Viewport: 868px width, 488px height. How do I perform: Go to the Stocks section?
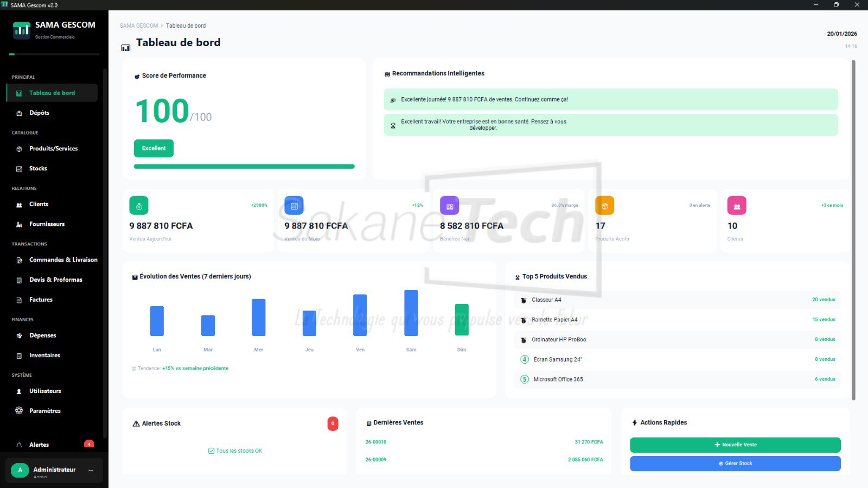52,169
